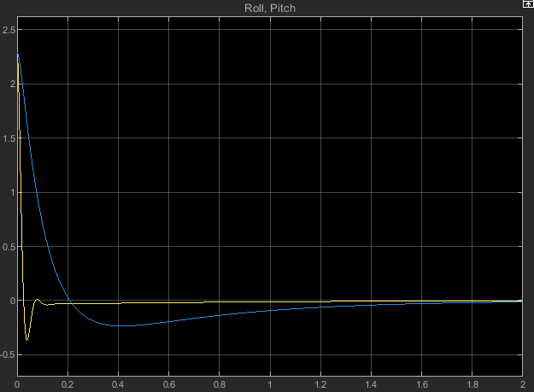Select the "Roll, Pitch" plot title

click(x=269, y=8)
